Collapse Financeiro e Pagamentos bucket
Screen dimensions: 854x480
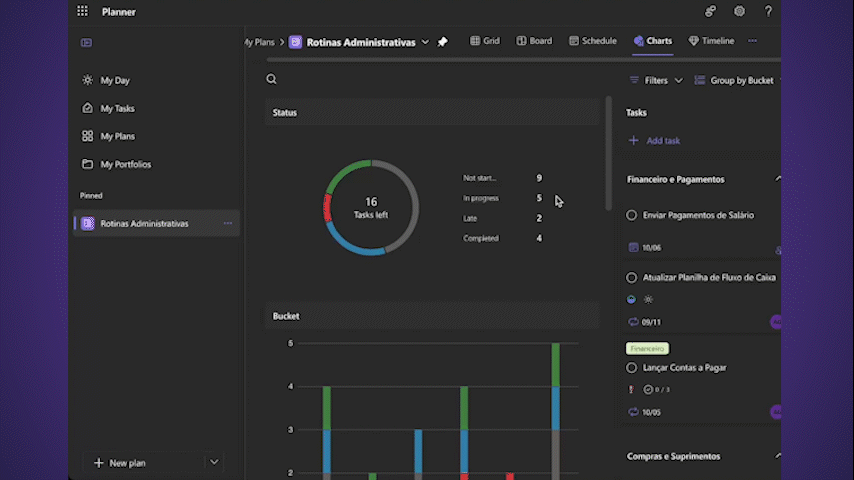(777, 179)
